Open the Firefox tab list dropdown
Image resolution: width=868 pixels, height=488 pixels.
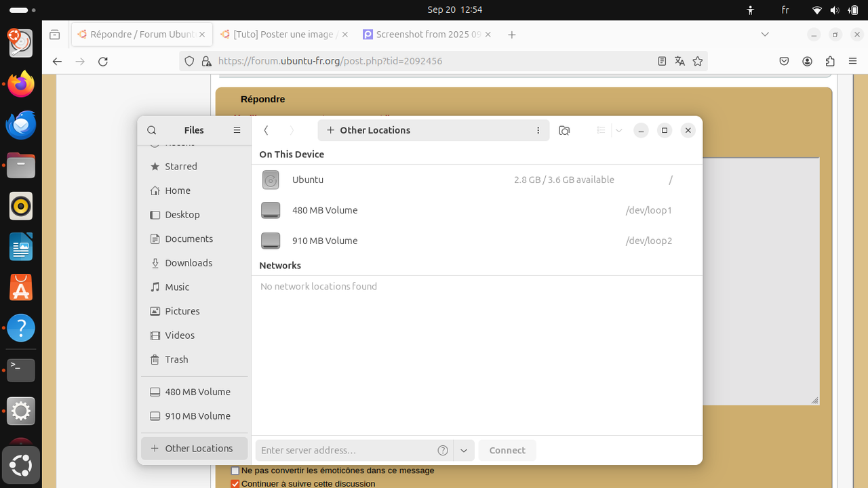[x=765, y=34]
